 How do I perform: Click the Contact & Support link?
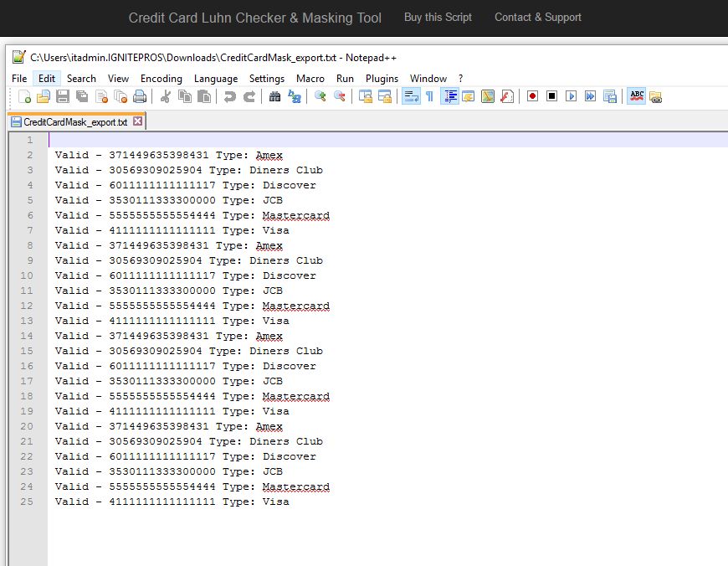click(538, 18)
